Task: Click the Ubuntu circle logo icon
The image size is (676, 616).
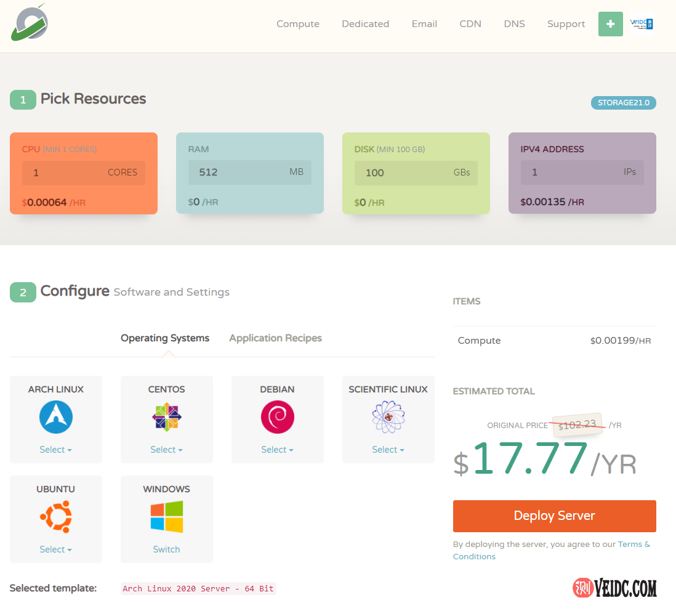Action: 56,517
